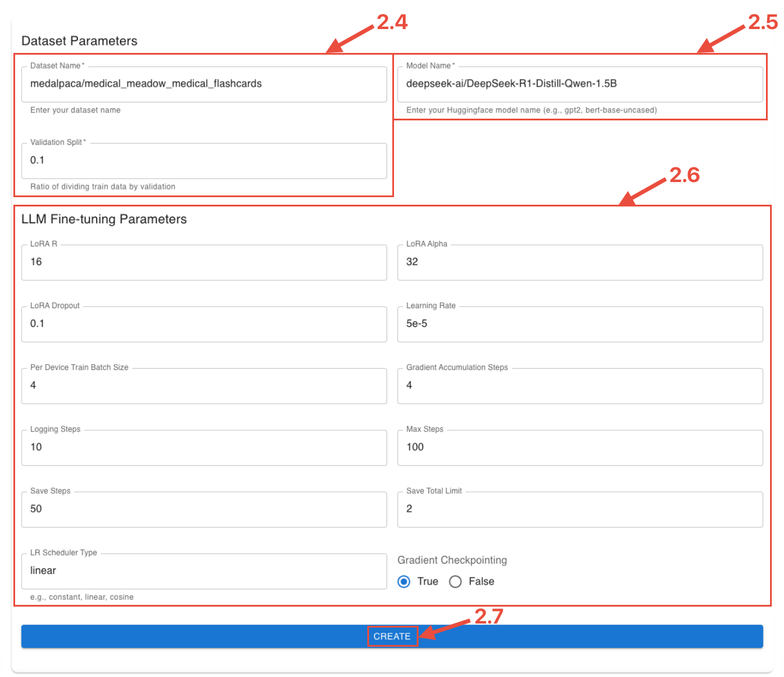Screen dimensions: 784x677
Task: Select the Save Total Limit field
Action: (579, 509)
